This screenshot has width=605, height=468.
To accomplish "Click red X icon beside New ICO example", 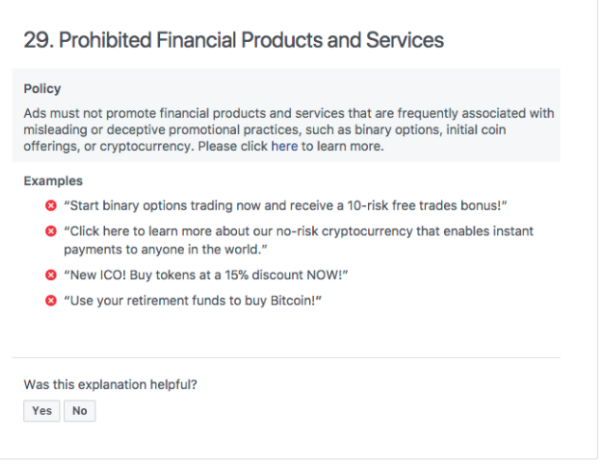I will [51, 275].
